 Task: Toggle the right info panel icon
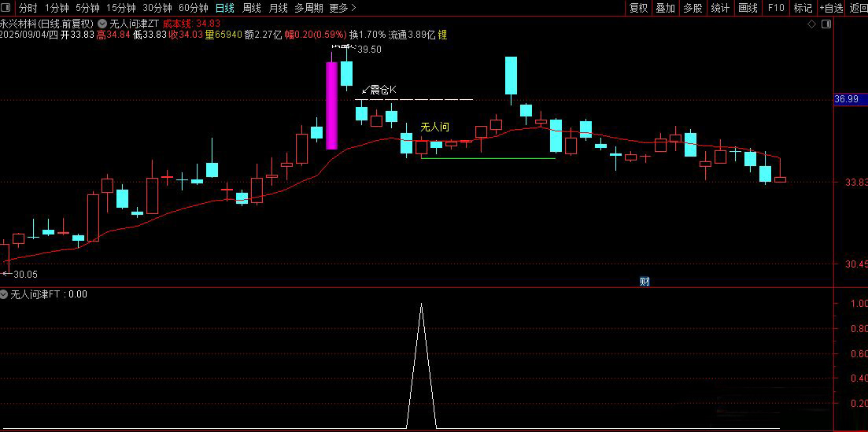coord(826,24)
